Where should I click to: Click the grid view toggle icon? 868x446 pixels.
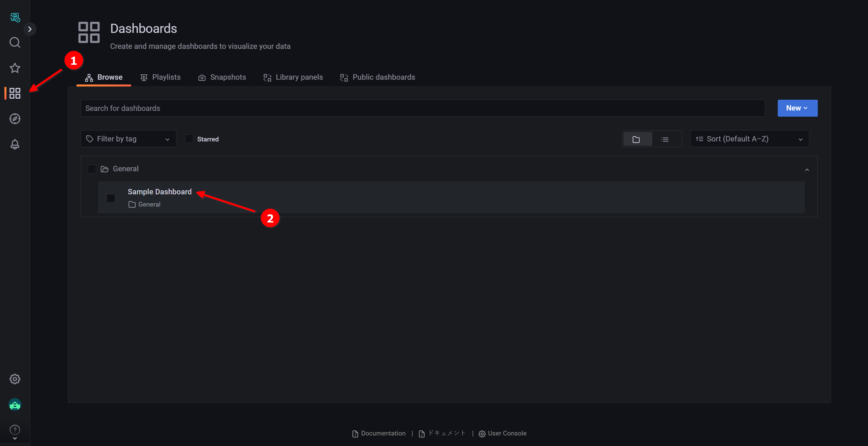click(x=638, y=139)
